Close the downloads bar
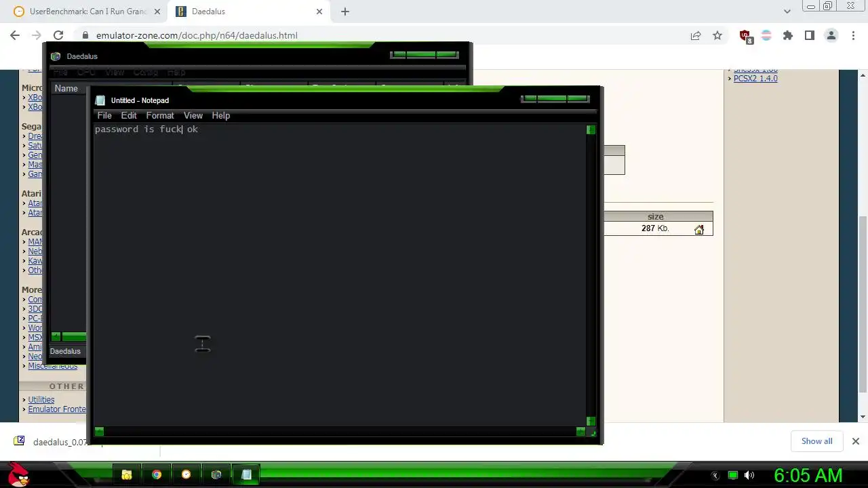Screen dimensions: 868x488 point(855,441)
